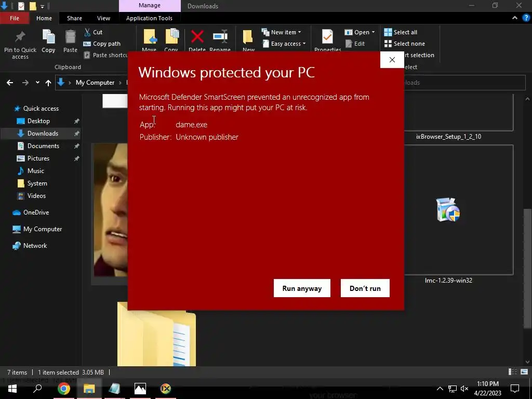Click the New folder icon

tap(248, 37)
